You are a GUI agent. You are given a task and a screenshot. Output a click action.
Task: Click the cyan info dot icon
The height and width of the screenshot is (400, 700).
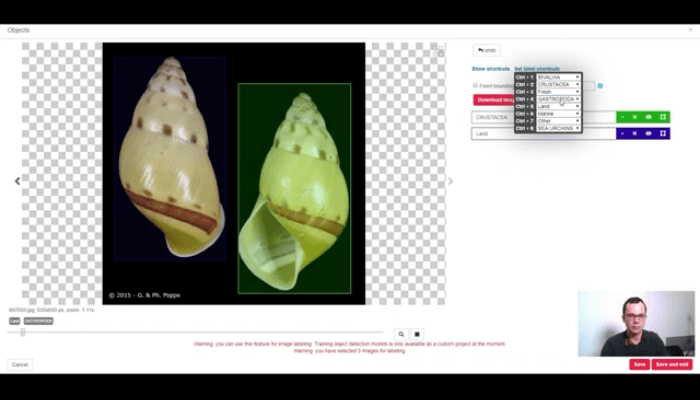(x=600, y=86)
